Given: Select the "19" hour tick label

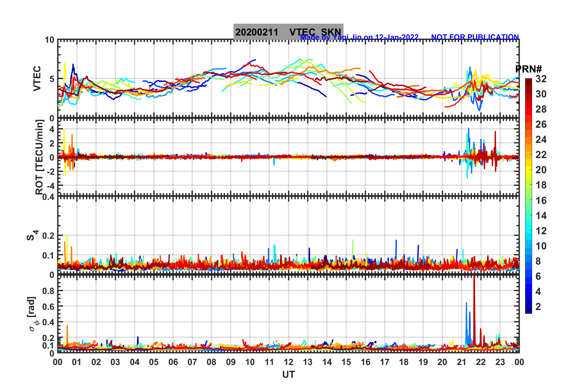Looking at the screenshot, I should pyautogui.click(x=423, y=362).
